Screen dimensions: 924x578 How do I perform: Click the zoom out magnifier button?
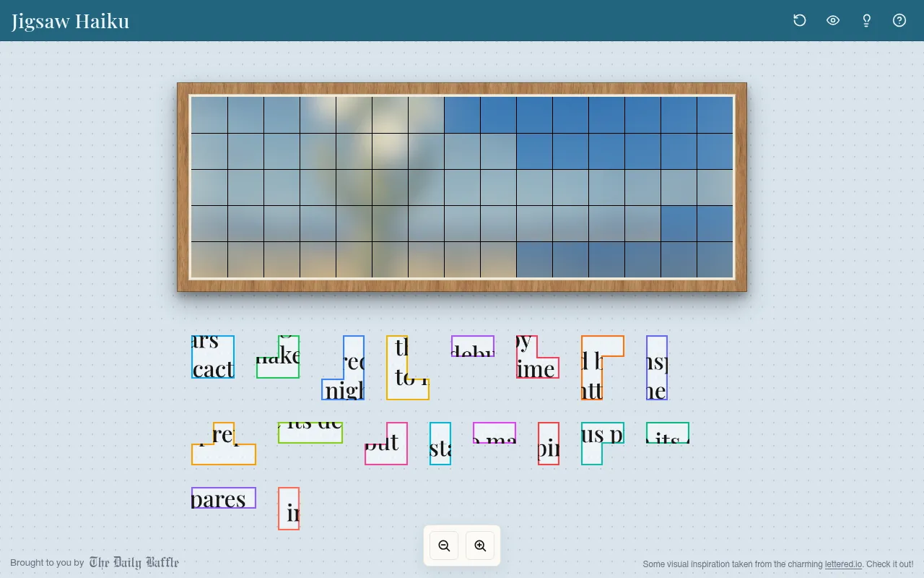(444, 545)
